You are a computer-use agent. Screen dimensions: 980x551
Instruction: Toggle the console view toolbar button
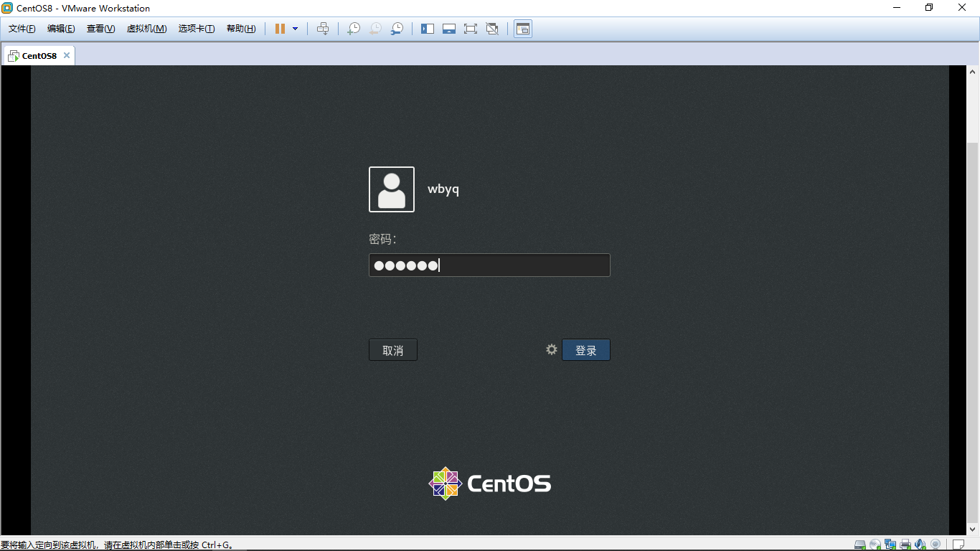tap(523, 29)
